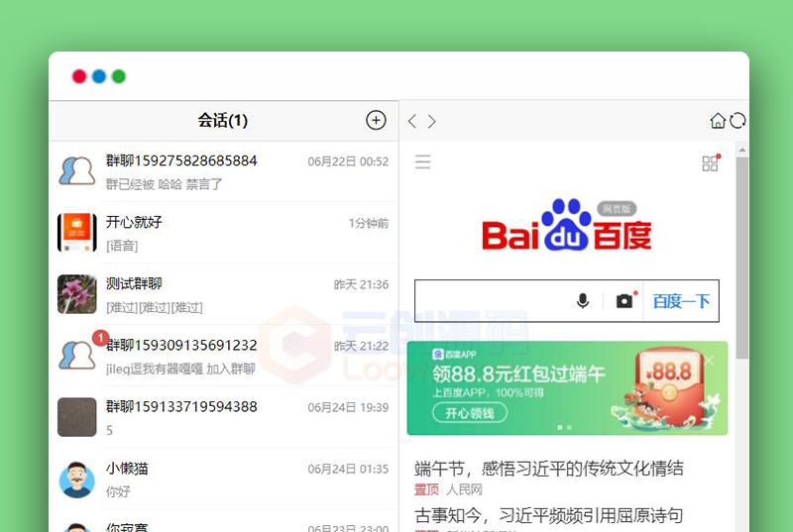Open flower avatar of 测试群聊
Viewport: 793px width, 532px height.
[77, 294]
